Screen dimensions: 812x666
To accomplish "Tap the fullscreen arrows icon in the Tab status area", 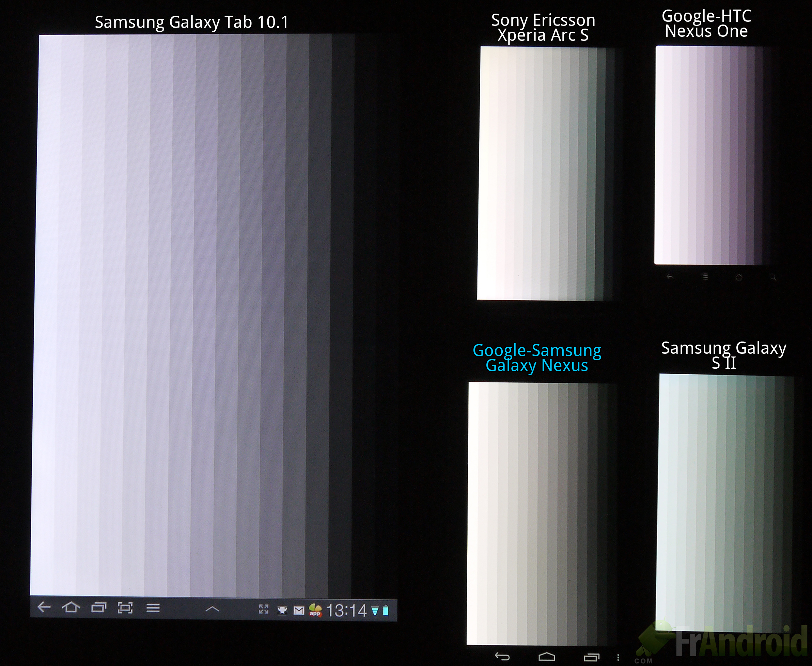I will click(x=264, y=609).
